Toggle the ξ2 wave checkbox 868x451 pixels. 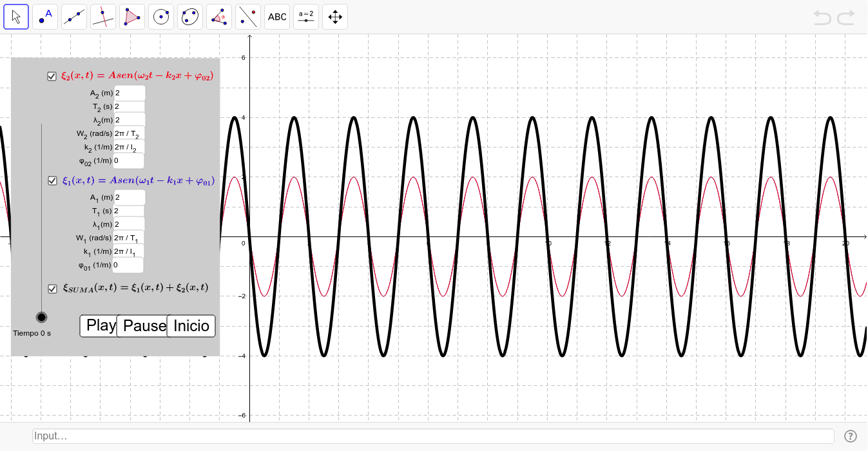click(52, 77)
